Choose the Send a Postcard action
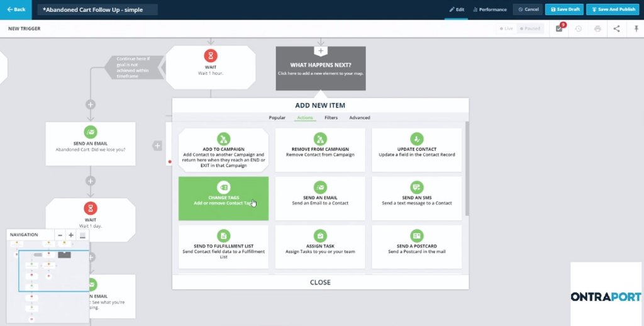This screenshot has height=326, width=644. (x=416, y=247)
